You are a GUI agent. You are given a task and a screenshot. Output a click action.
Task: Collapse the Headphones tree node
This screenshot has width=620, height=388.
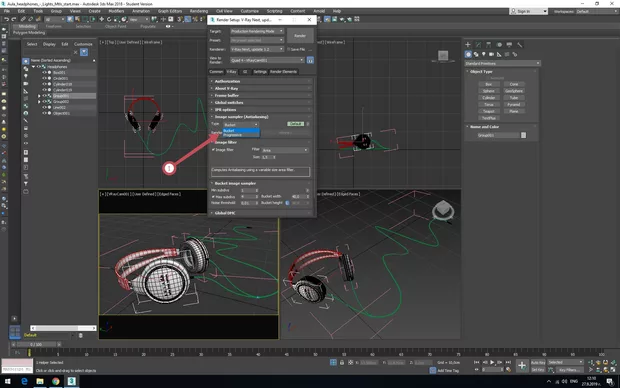34,67
